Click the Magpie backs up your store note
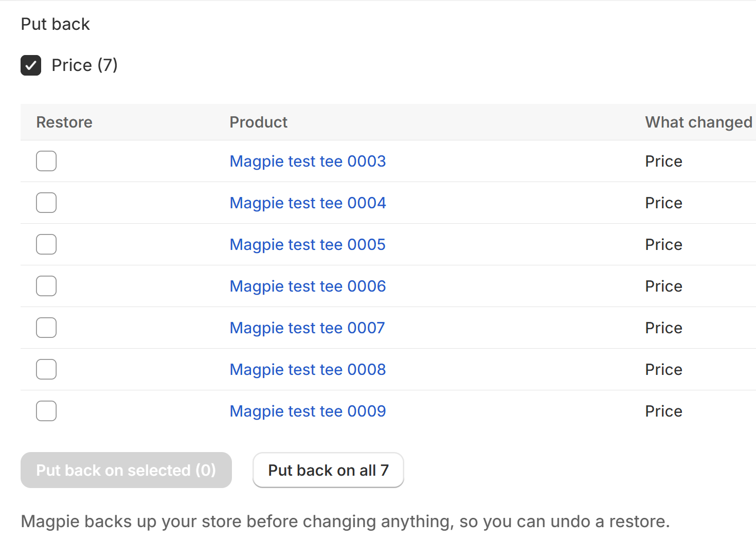756x540 pixels. click(x=345, y=521)
